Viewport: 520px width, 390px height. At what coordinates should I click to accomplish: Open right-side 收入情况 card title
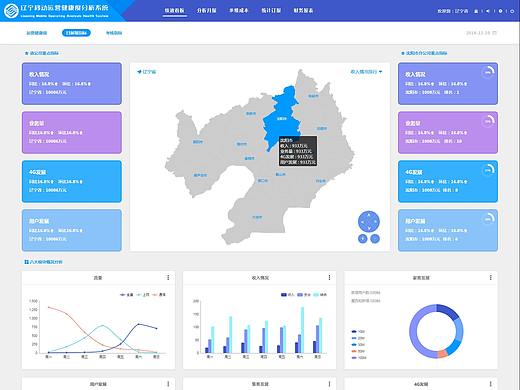415,74
